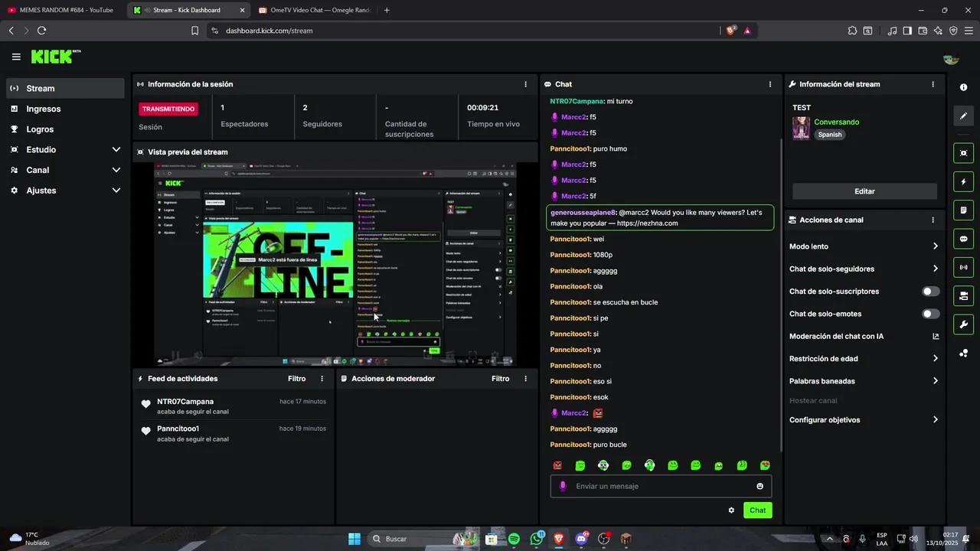
Task: Open options menu of Acciones de moderador
Action: [525, 379]
